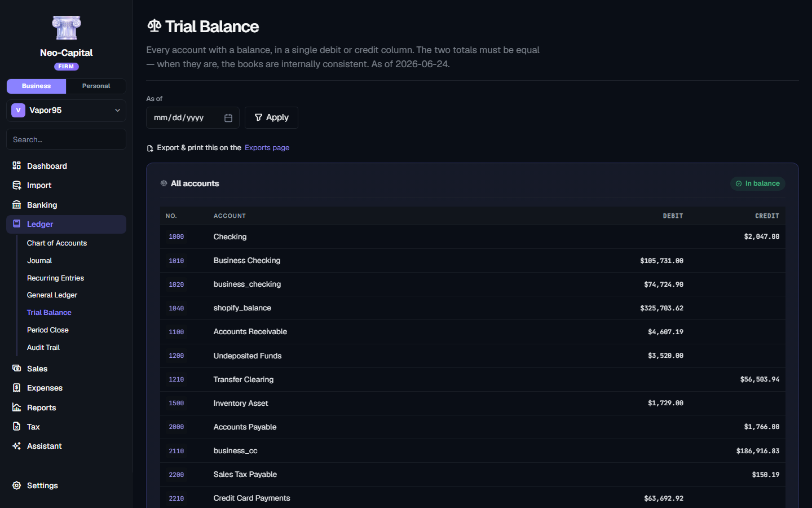This screenshot has height=508, width=812.
Task: Click account number 1000
Action: tap(176, 237)
